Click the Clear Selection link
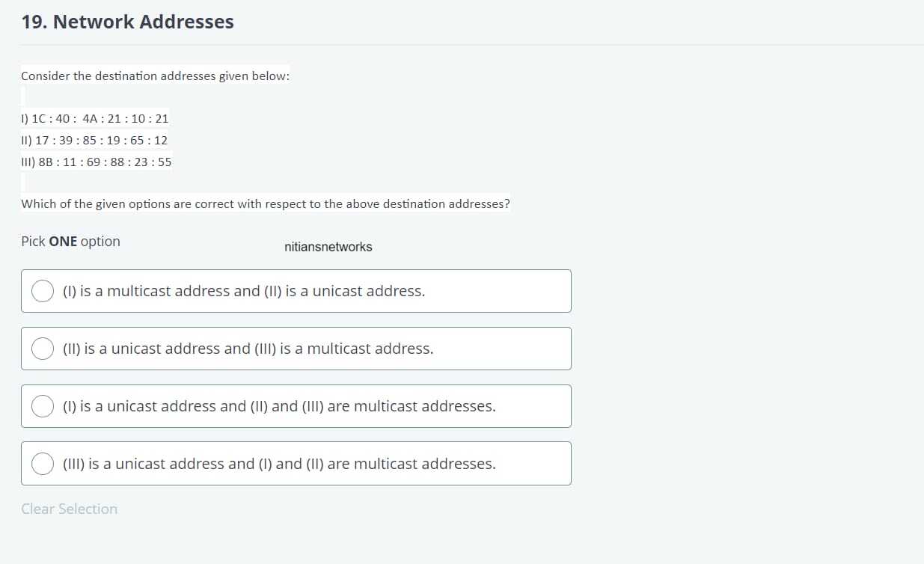The image size is (924, 564). point(70,509)
